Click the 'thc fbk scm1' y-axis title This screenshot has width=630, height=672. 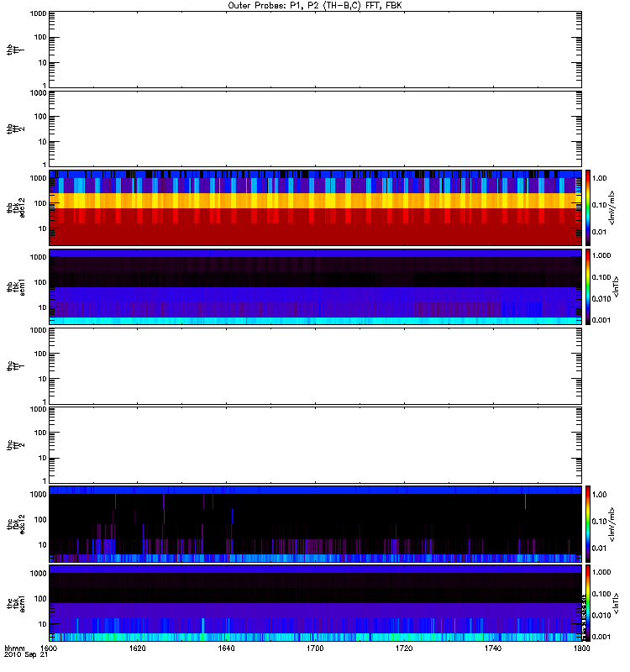click(x=15, y=603)
